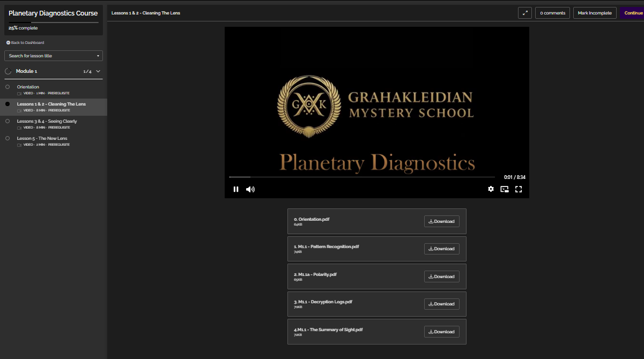The width and height of the screenshot is (644, 359).
Task: Enter fullscreen video mode
Action: 519,189
